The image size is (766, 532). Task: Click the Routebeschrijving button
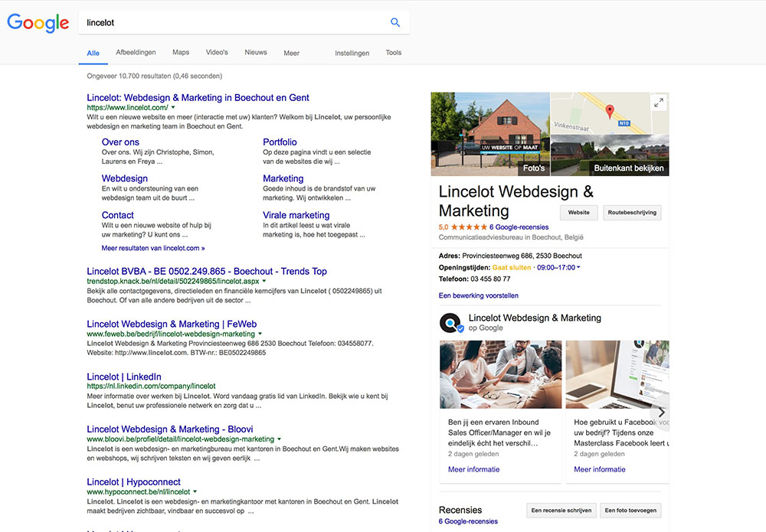click(x=632, y=213)
